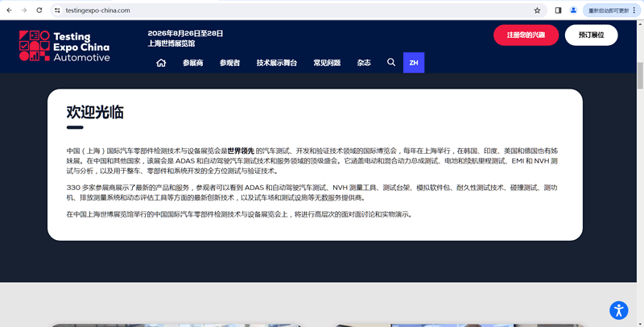Click the white 预订展位 button

(591, 35)
